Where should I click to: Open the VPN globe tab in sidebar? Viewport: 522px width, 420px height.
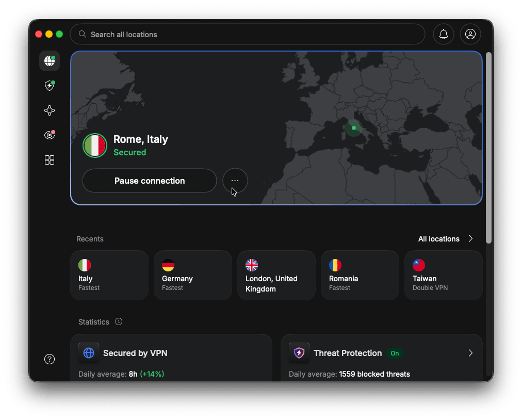(50, 61)
